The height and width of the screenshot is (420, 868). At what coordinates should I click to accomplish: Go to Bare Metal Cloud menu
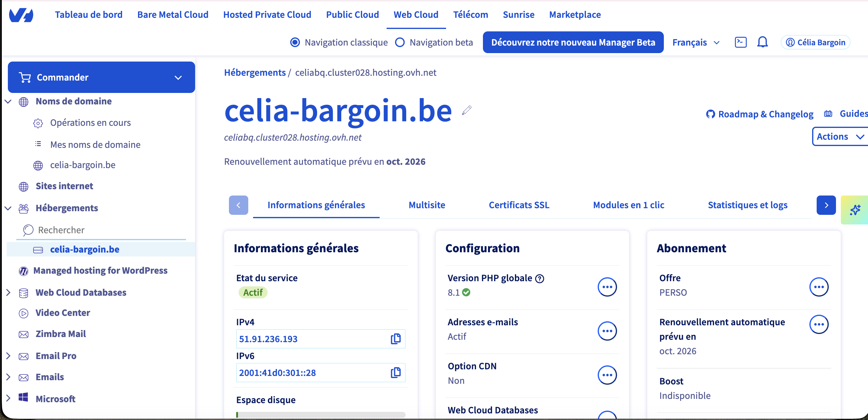173,15
